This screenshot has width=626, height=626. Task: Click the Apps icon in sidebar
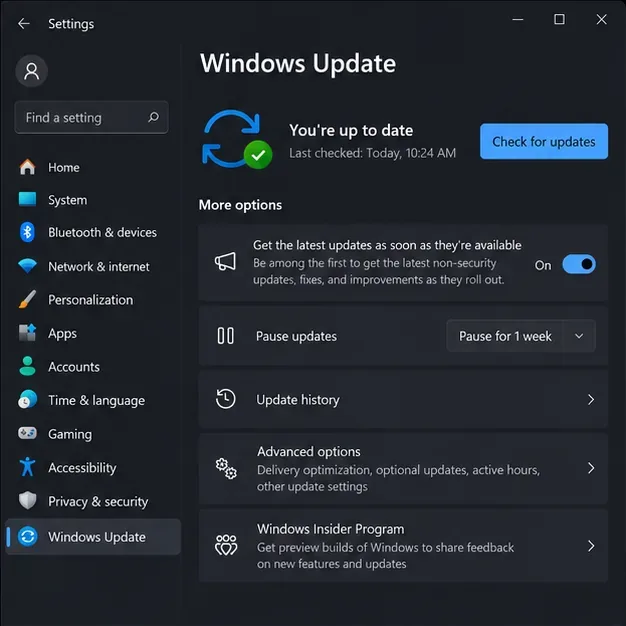(27, 333)
